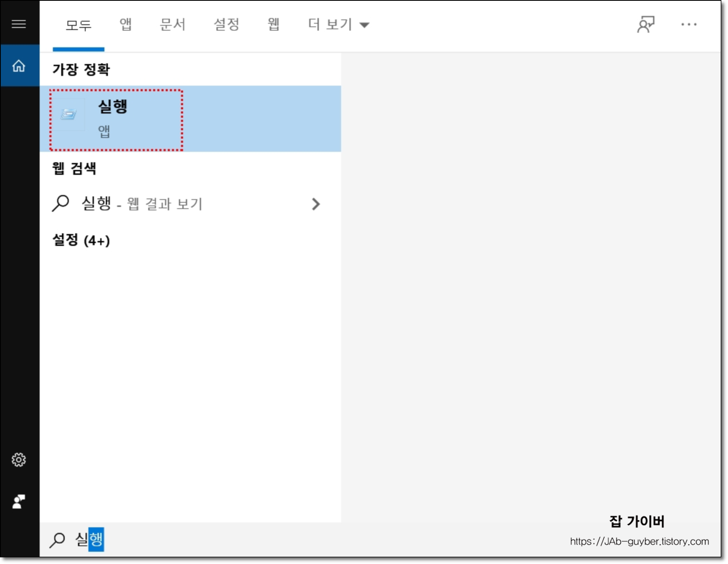The image size is (728, 564).
Task: Click the magnifier icon in the search box
Action: click(58, 539)
